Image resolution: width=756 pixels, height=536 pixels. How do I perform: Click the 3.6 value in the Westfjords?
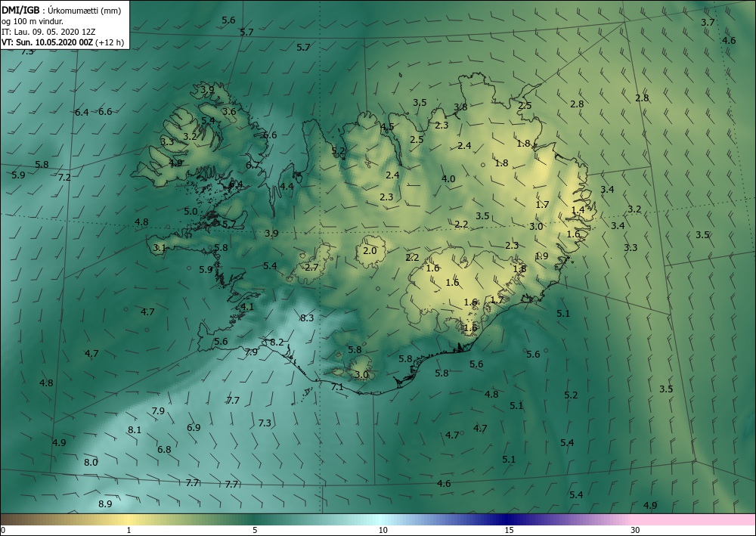coord(229,111)
